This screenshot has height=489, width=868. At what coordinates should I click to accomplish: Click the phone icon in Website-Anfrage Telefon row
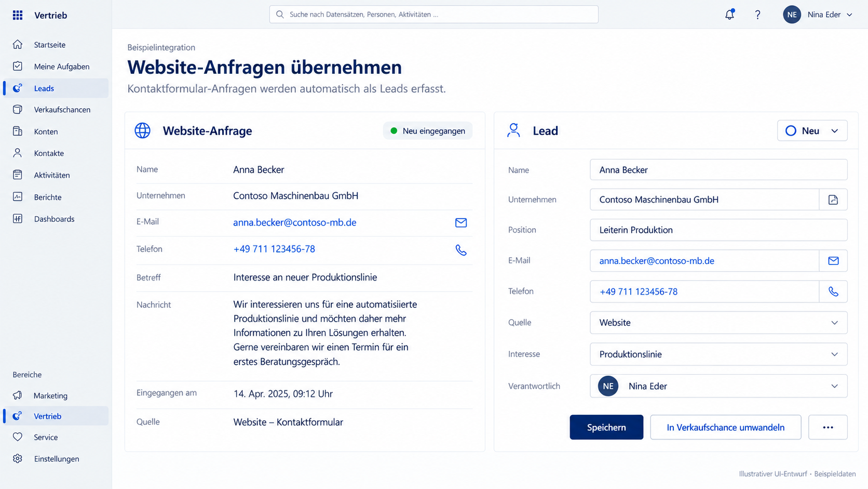pos(461,250)
